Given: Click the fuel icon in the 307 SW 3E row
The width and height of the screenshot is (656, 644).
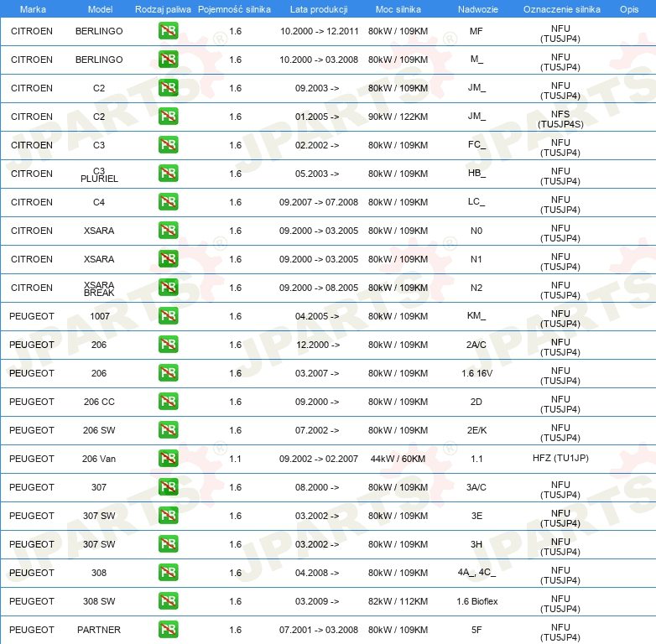Looking at the screenshot, I should 168,515.
